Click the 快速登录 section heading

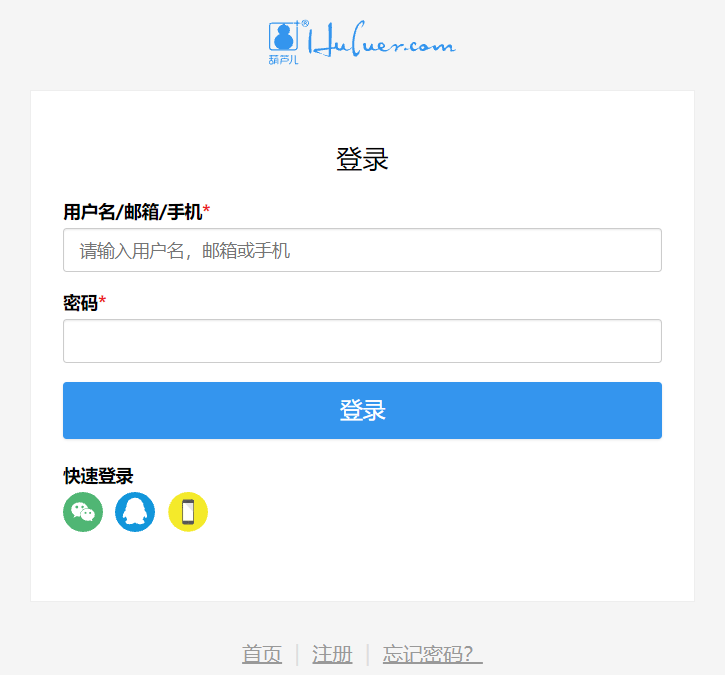click(98, 476)
